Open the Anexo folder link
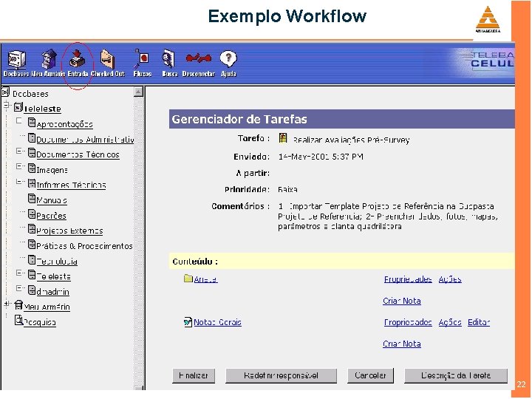This screenshot has height=399, width=532. tap(205, 279)
